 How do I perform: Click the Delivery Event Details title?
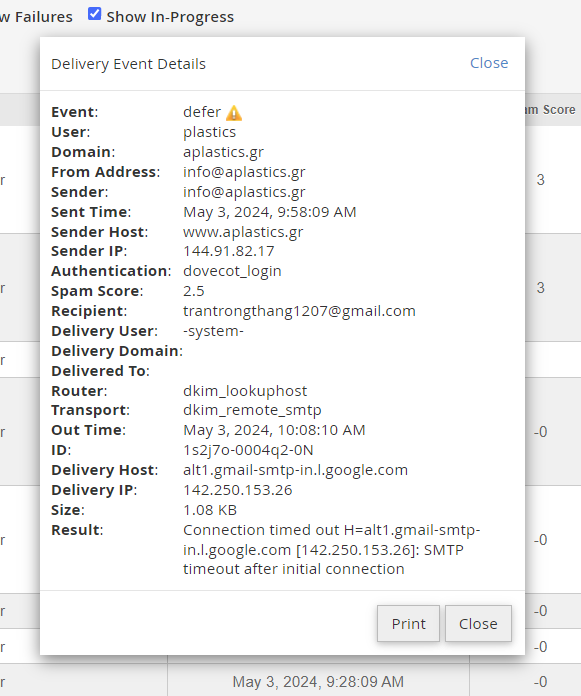pos(128,64)
